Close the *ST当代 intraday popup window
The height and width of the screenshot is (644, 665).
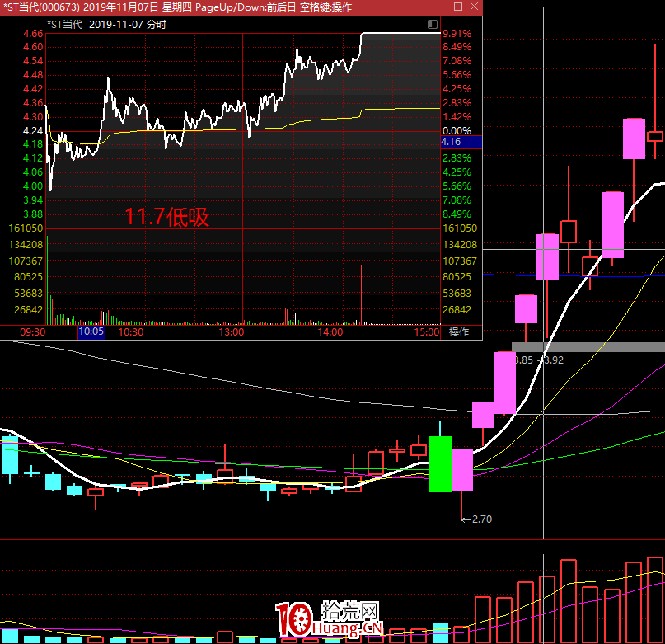(474, 7)
